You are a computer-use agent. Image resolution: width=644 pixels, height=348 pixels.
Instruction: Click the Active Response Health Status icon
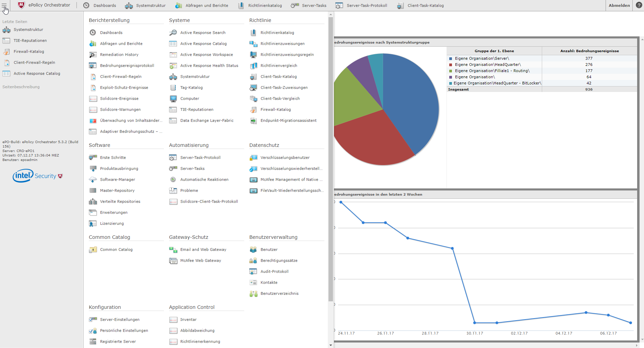pos(173,66)
